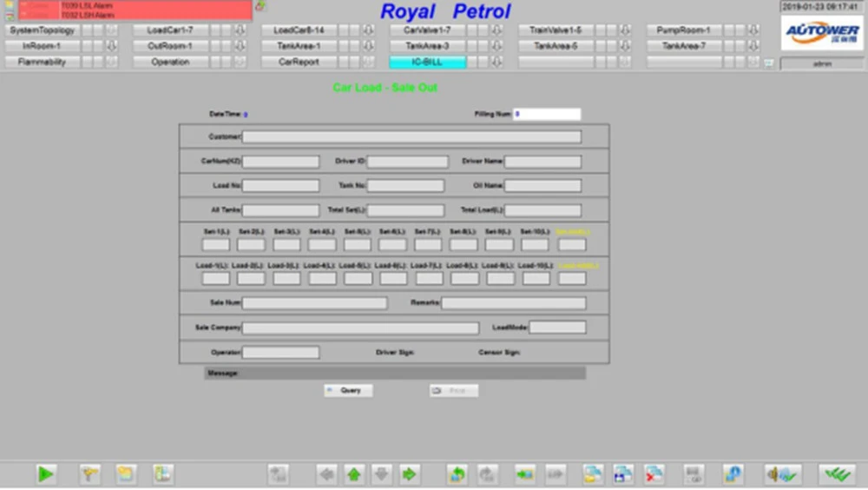Click the green double-check icon
The height and width of the screenshot is (490, 868).
coord(837,474)
